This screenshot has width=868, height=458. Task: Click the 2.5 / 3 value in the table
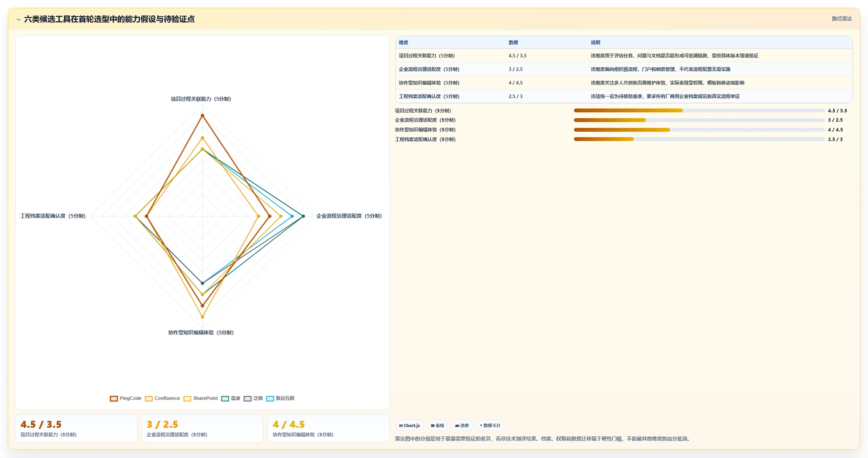pyautogui.click(x=515, y=96)
